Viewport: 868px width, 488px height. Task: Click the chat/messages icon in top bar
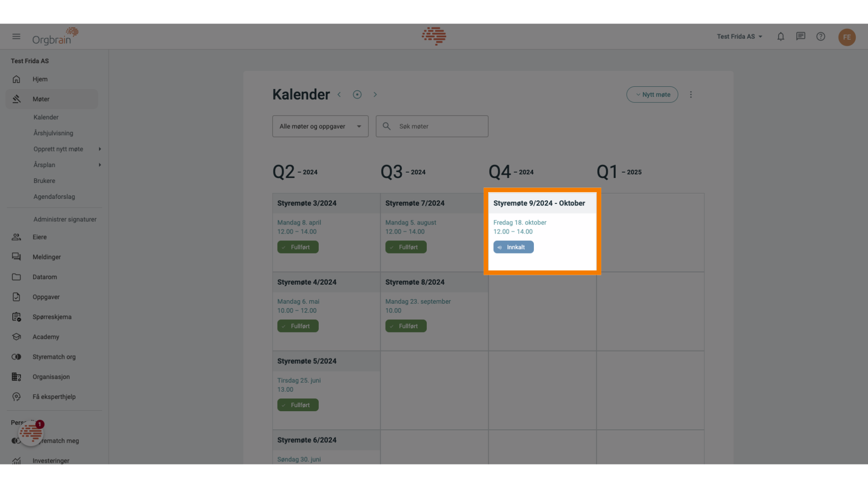(x=801, y=36)
